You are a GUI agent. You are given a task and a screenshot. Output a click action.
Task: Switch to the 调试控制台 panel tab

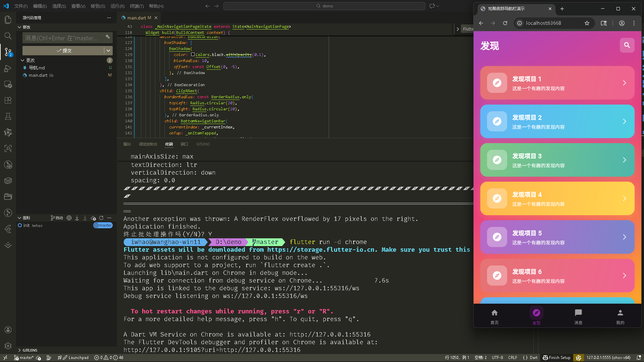(x=148, y=144)
